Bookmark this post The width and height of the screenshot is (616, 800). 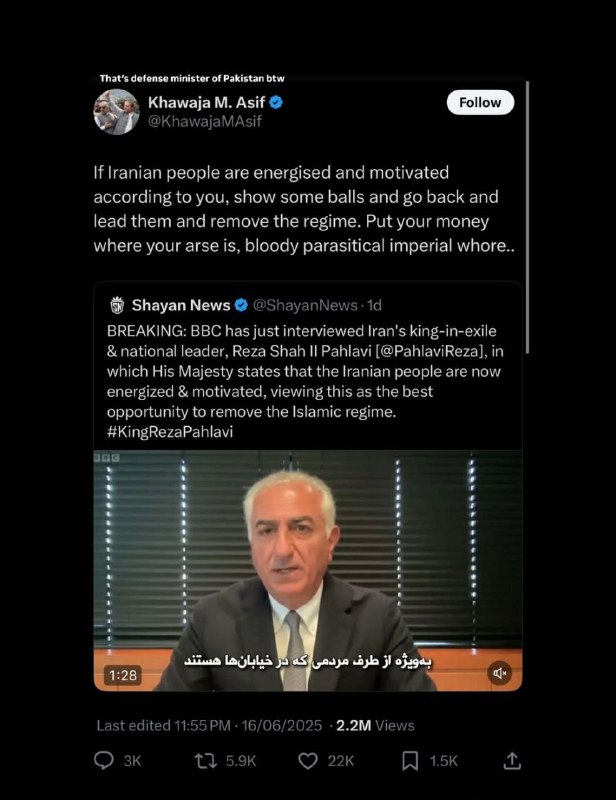410,761
